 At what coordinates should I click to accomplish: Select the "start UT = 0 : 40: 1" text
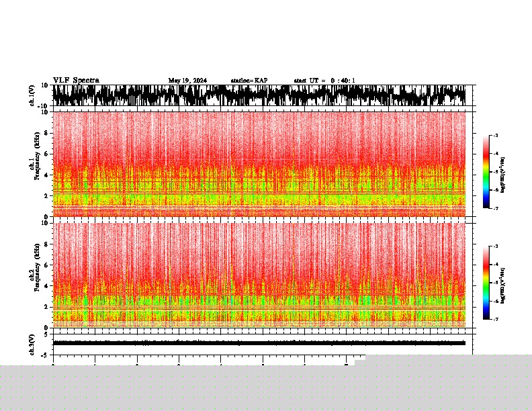coord(324,81)
